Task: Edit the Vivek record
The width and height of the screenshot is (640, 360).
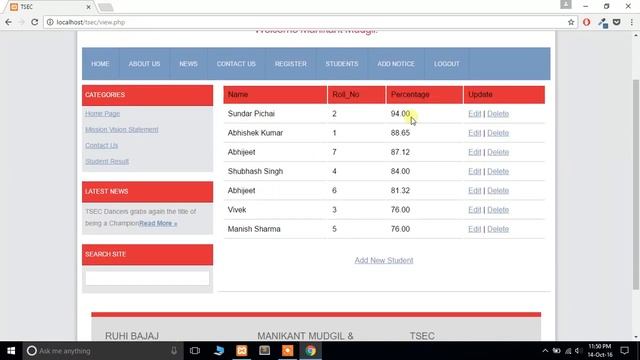Action: coord(475,210)
